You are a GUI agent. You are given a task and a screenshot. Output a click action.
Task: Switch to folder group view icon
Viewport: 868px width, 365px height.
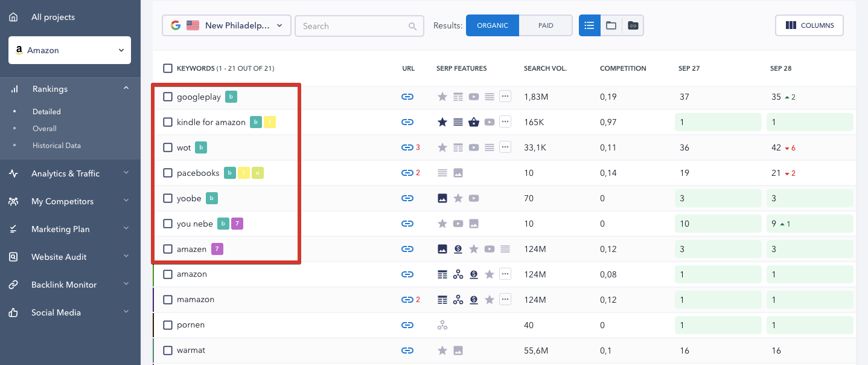[x=611, y=25]
